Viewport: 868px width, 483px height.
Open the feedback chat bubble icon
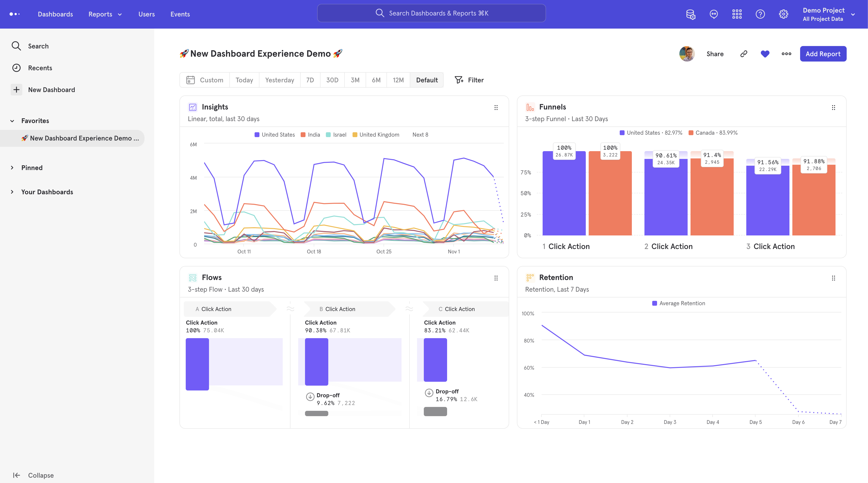pos(714,14)
